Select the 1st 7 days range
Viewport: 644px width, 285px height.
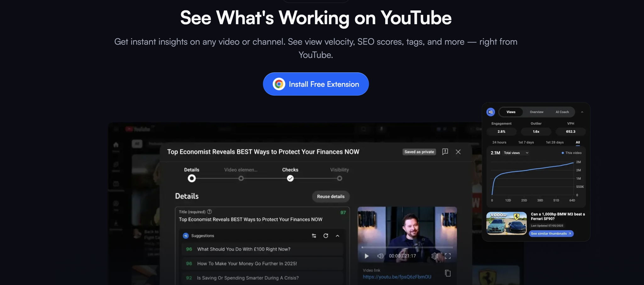(x=526, y=142)
